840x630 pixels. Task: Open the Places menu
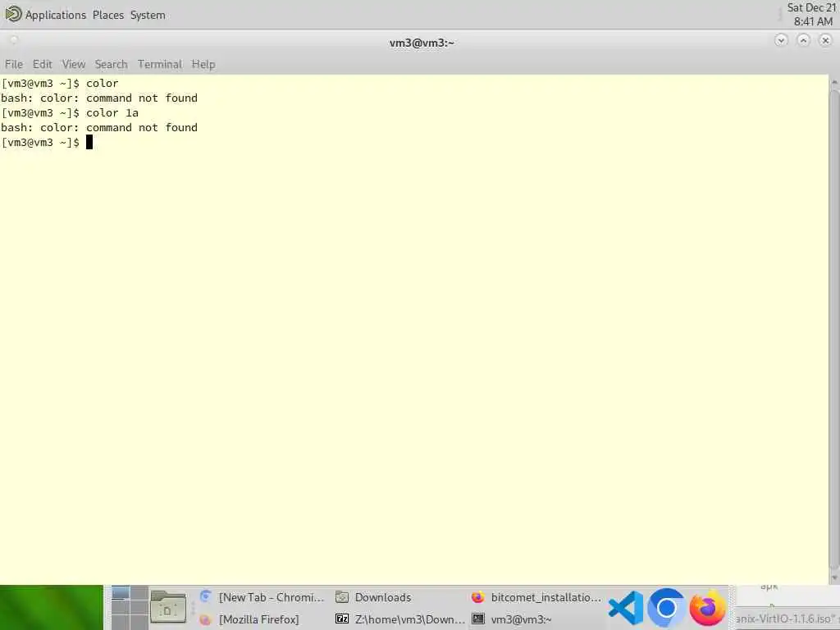point(108,15)
